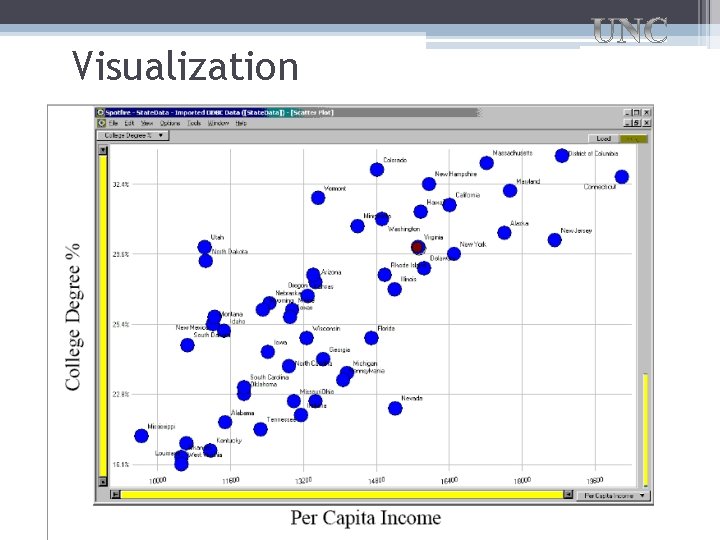Select the Vermont data point

(318, 198)
